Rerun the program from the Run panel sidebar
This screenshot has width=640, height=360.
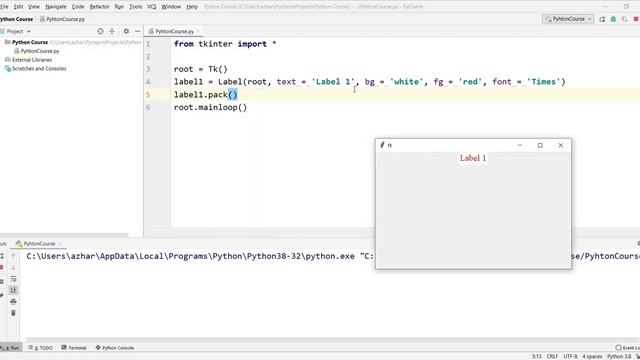click(x=2, y=256)
